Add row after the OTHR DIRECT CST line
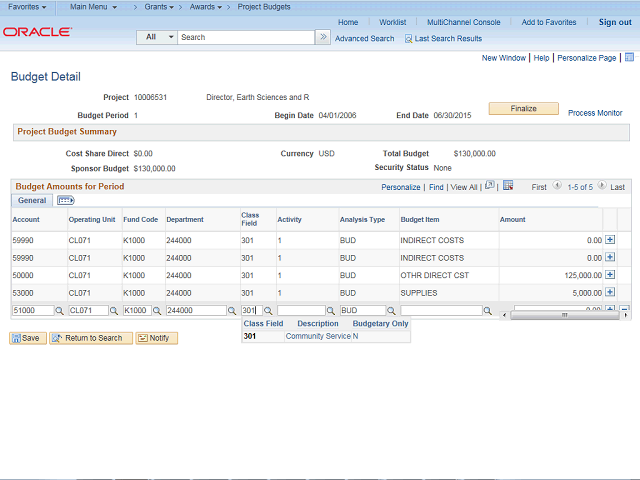This screenshot has width=640, height=480. point(610,275)
